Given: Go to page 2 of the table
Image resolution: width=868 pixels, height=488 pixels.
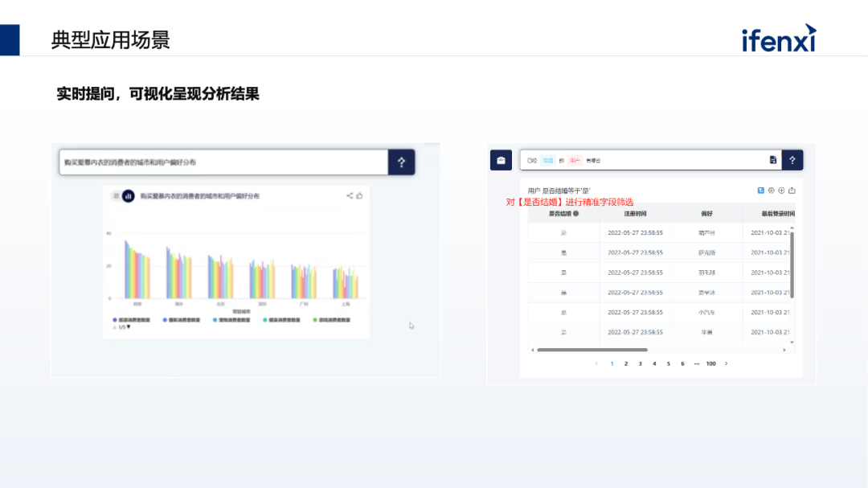Looking at the screenshot, I should click(x=626, y=363).
